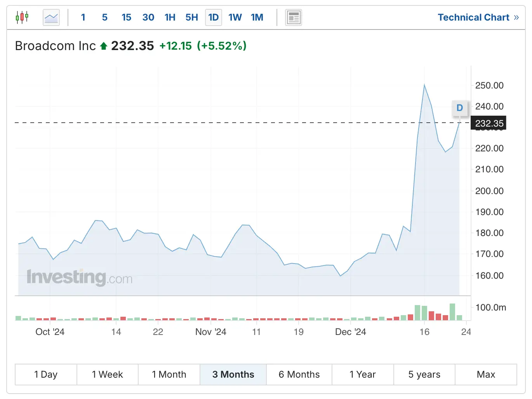Click the 232.35 current price label on axis
532x399 pixels.
(x=489, y=123)
